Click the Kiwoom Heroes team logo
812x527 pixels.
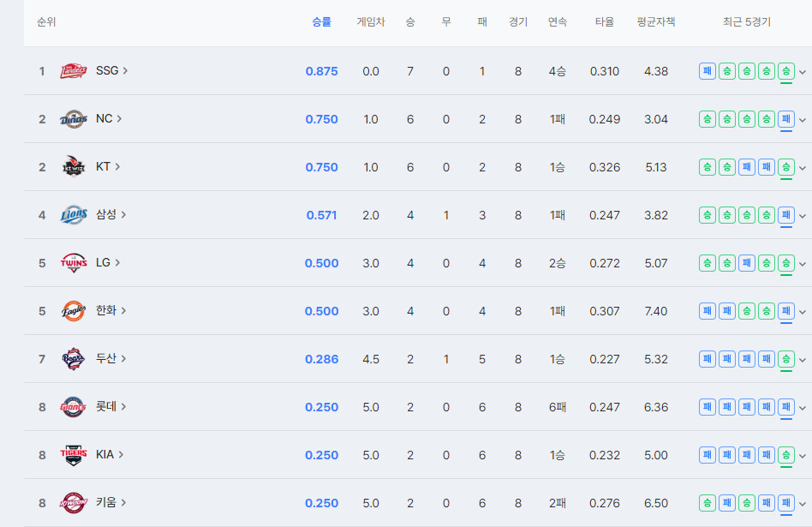[74, 503]
